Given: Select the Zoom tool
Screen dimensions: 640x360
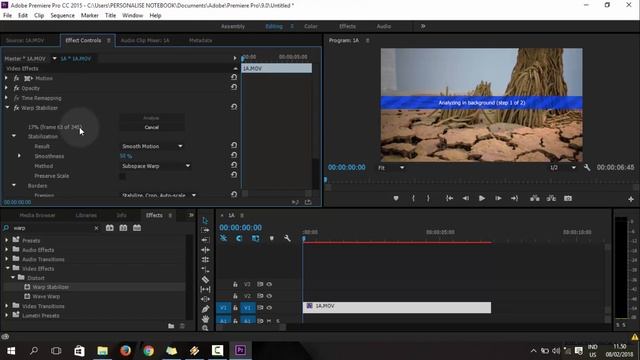Looking at the screenshot, I should click(x=205, y=328).
